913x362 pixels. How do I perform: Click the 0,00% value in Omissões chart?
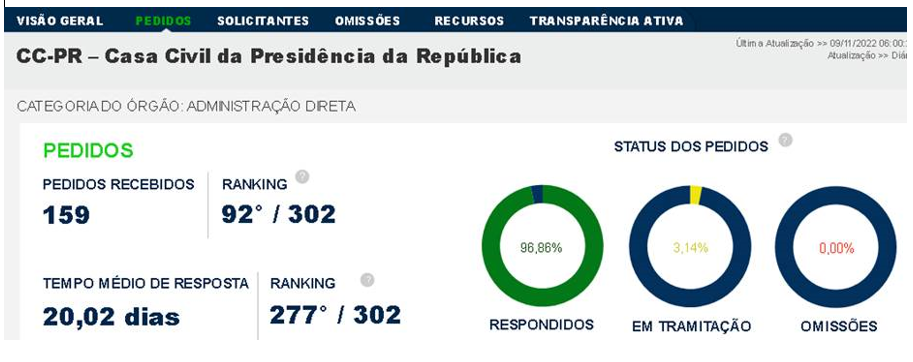(x=837, y=249)
